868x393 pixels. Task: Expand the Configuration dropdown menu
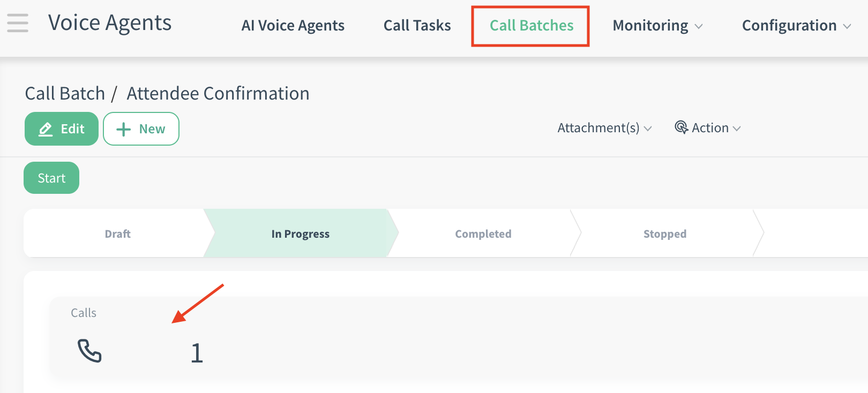(x=796, y=26)
